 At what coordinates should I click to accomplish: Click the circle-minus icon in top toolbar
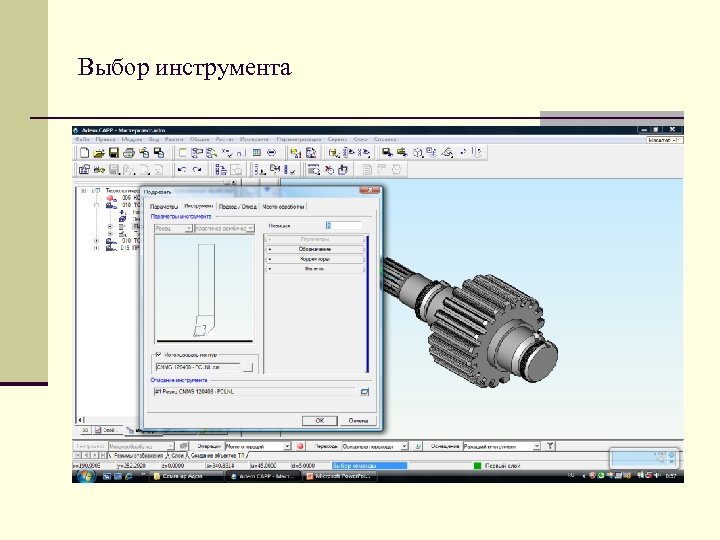click(x=271, y=152)
